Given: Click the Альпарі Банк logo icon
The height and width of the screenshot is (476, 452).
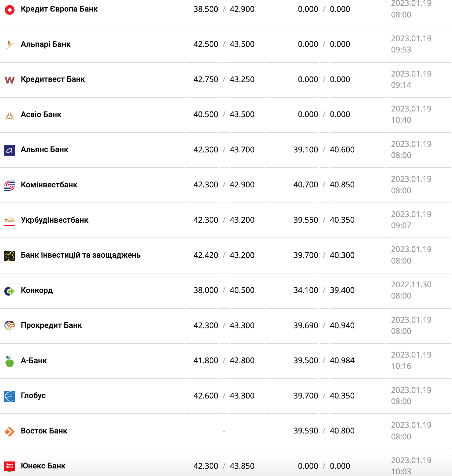Looking at the screenshot, I should 10,45.
